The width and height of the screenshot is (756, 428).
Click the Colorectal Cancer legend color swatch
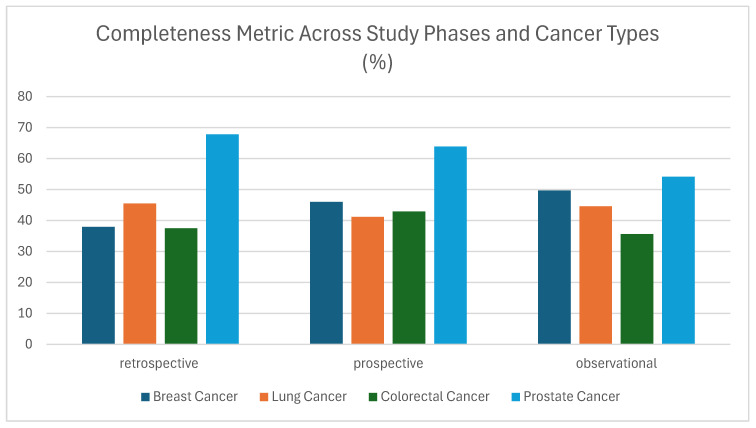pyautogui.click(x=373, y=397)
